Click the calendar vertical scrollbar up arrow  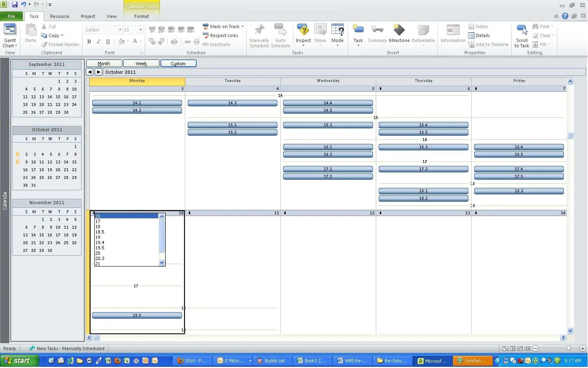(570, 82)
